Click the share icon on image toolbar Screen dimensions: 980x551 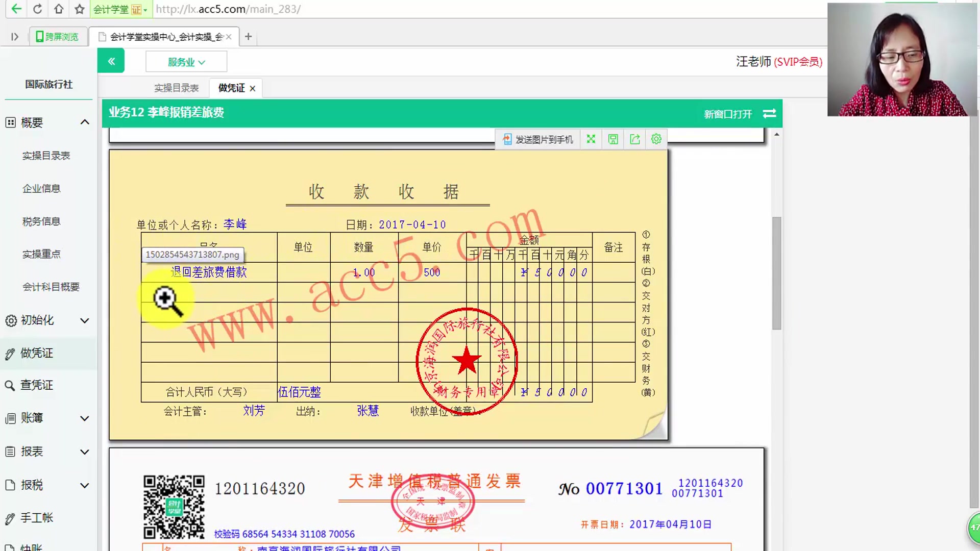coord(634,139)
